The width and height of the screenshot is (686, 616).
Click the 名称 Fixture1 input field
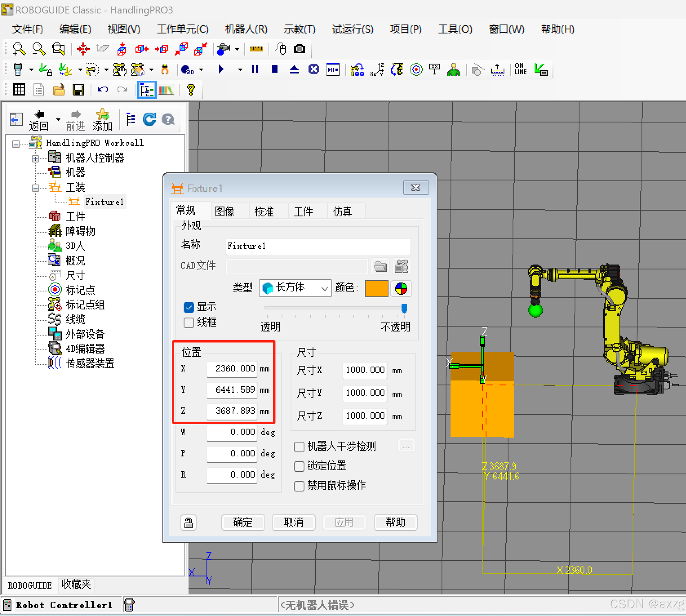point(318,246)
